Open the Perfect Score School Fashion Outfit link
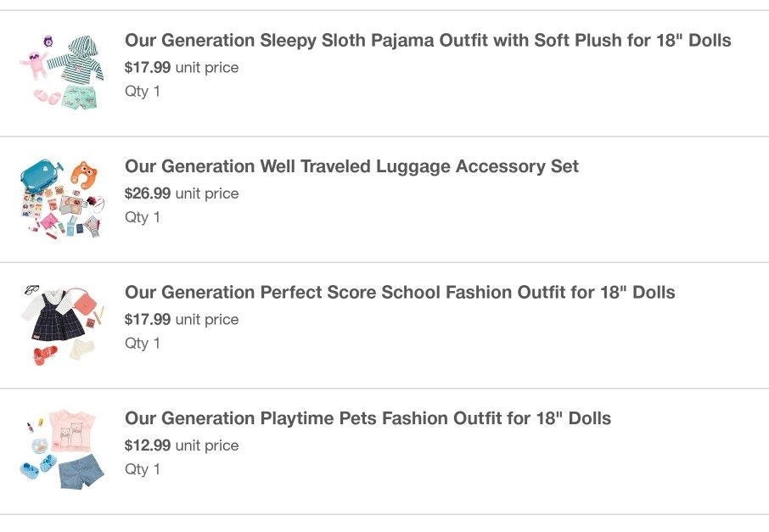 point(399,292)
